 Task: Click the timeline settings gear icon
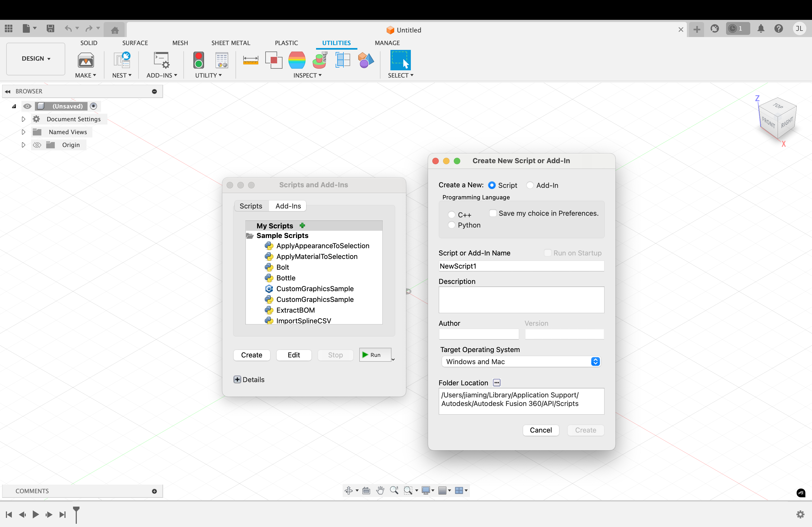(x=800, y=514)
